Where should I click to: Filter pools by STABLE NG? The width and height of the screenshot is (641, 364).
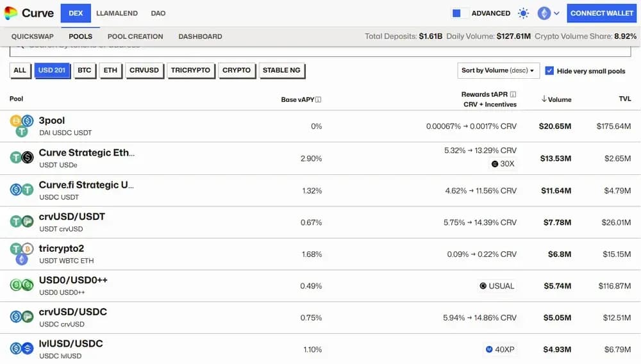click(x=281, y=70)
